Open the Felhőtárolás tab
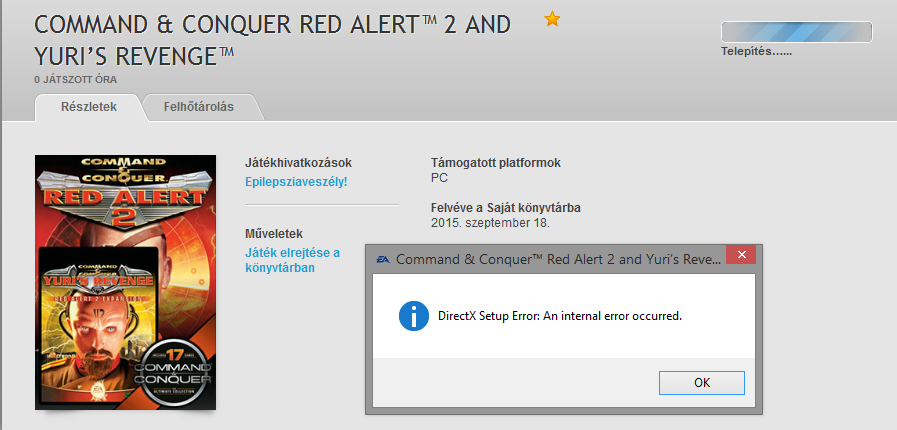Image resolution: width=897 pixels, height=430 pixels. (199, 107)
